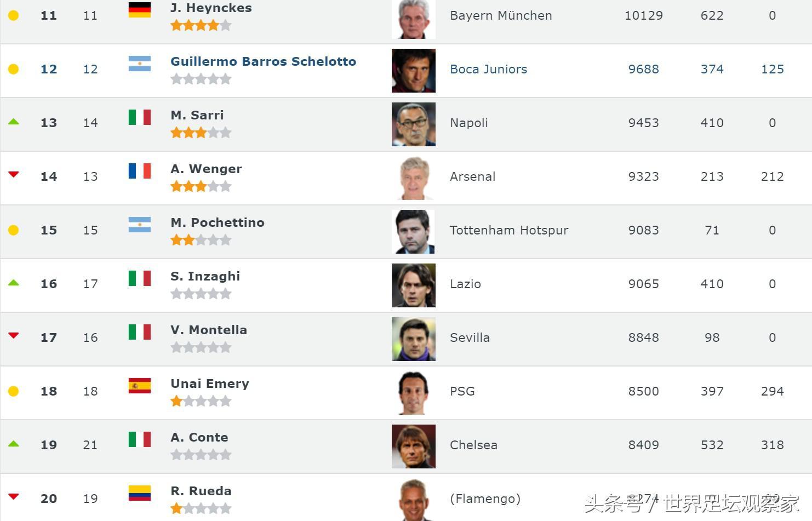
Task: Click the green up arrow for M. Sarri
Action: click(14, 122)
